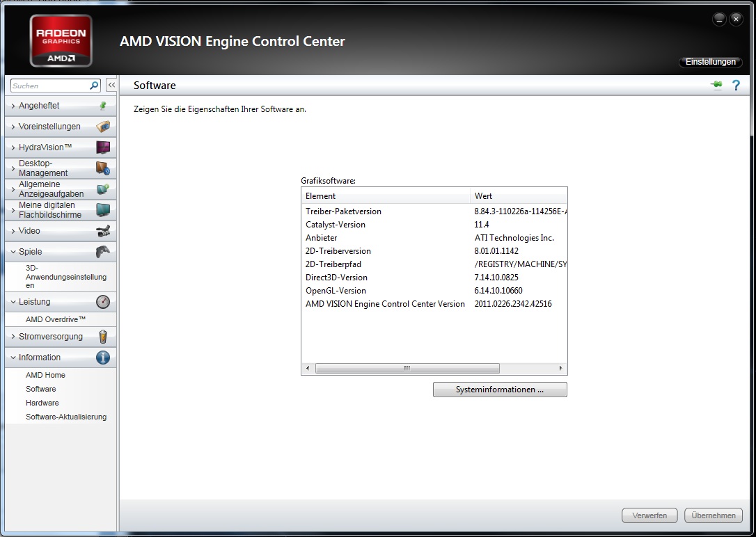756x537 pixels.
Task: Click the Voreinstellungen presets icon
Action: (x=103, y=127)
